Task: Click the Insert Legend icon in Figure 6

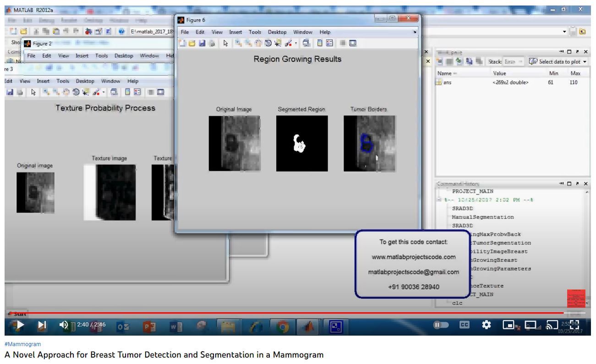Action: point(329,43)
